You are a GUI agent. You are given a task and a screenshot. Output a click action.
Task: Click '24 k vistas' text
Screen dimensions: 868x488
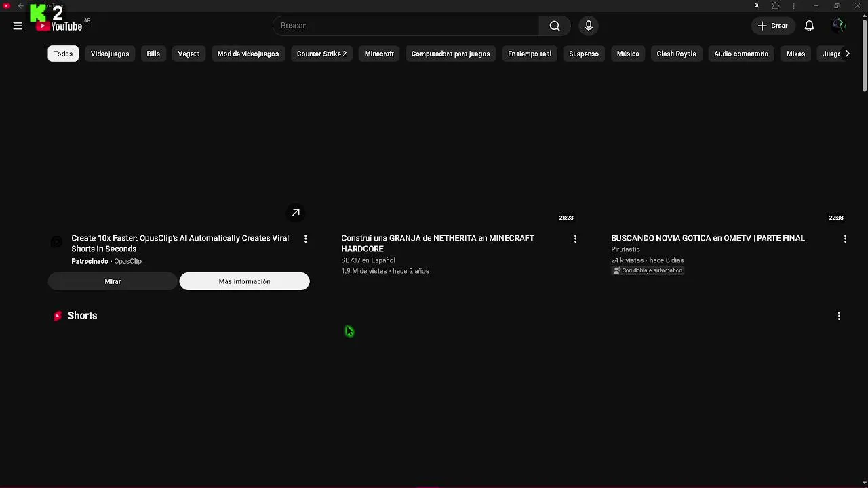click(x=627, y=260)
